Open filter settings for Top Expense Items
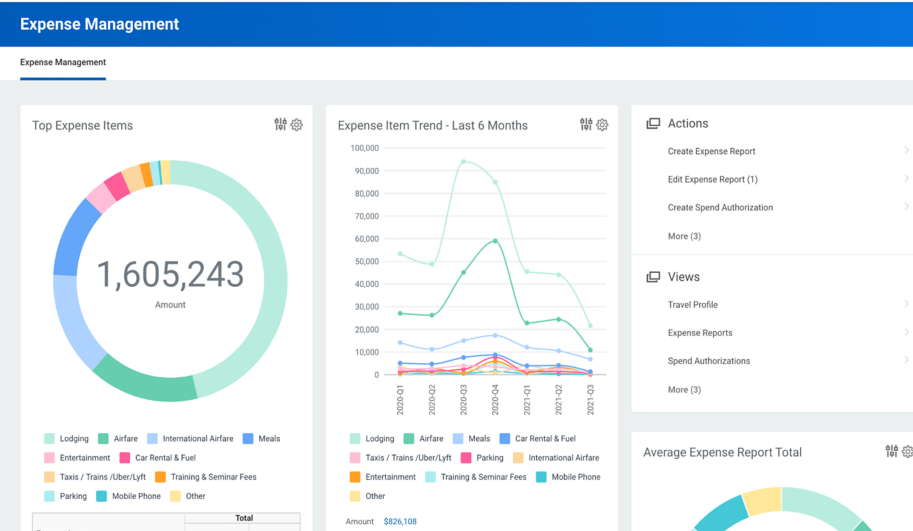This screenshot has height=531, width=913. click(281, 125)
